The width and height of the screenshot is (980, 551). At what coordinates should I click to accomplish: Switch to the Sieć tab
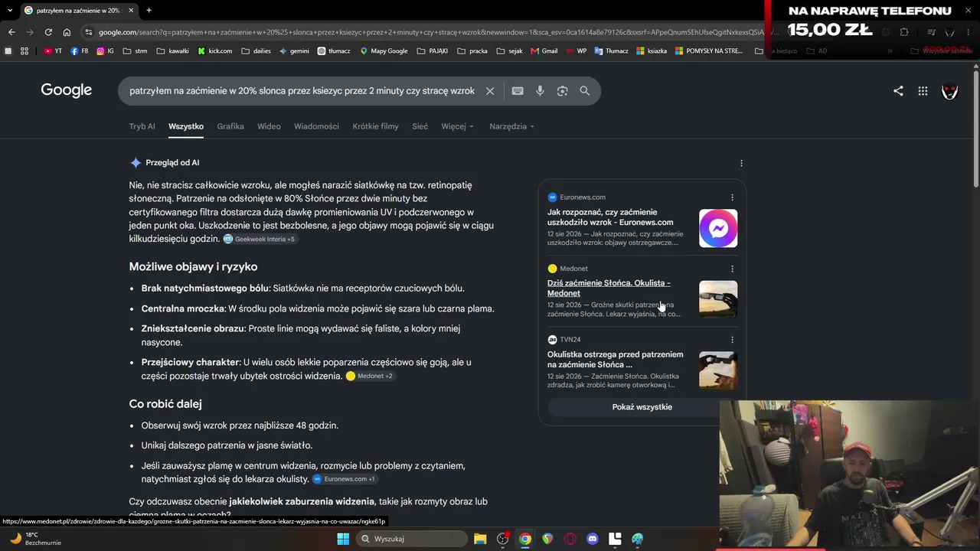pos(420,126)
